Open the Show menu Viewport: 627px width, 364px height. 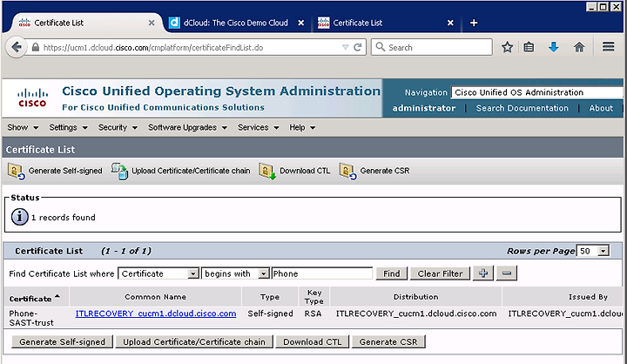(23, 128)
